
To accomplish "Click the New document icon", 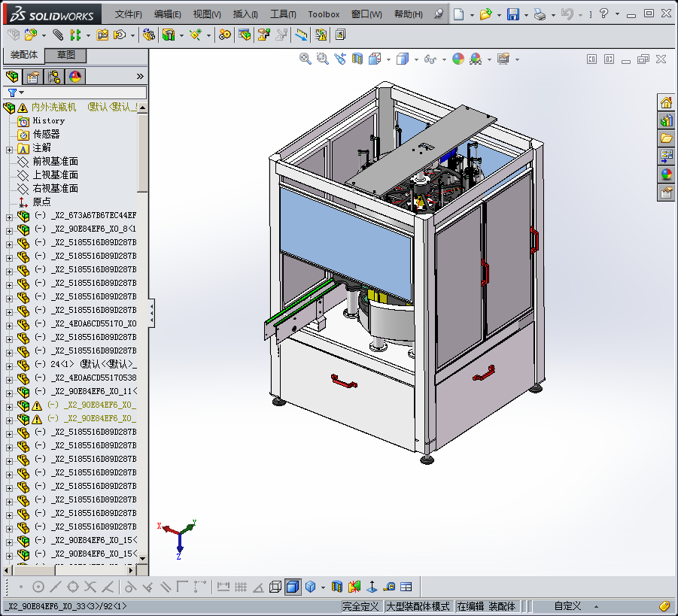I will (x=459, y=14).
